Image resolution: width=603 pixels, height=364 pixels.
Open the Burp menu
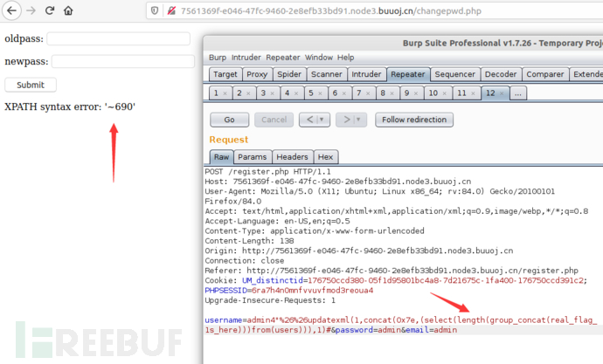click(218, 58)
